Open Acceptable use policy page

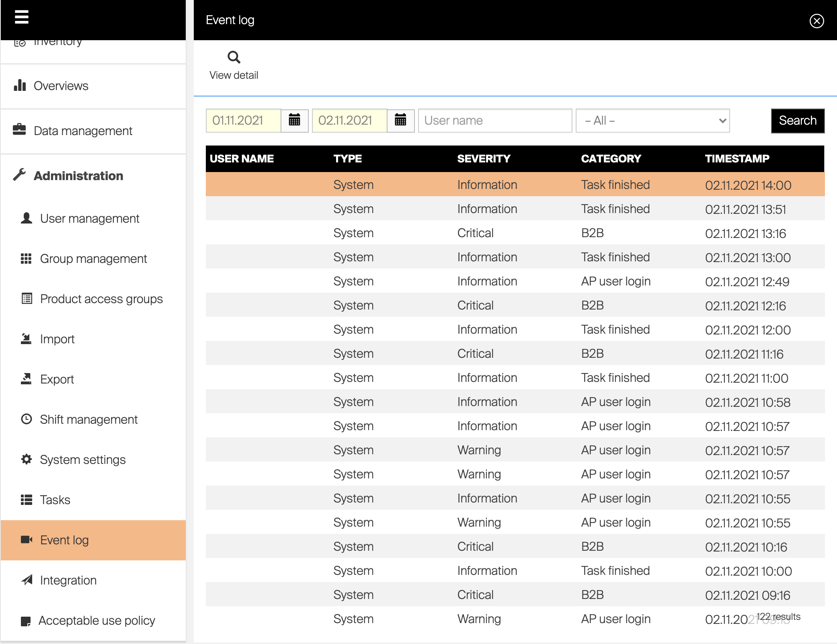pos(96,620)
